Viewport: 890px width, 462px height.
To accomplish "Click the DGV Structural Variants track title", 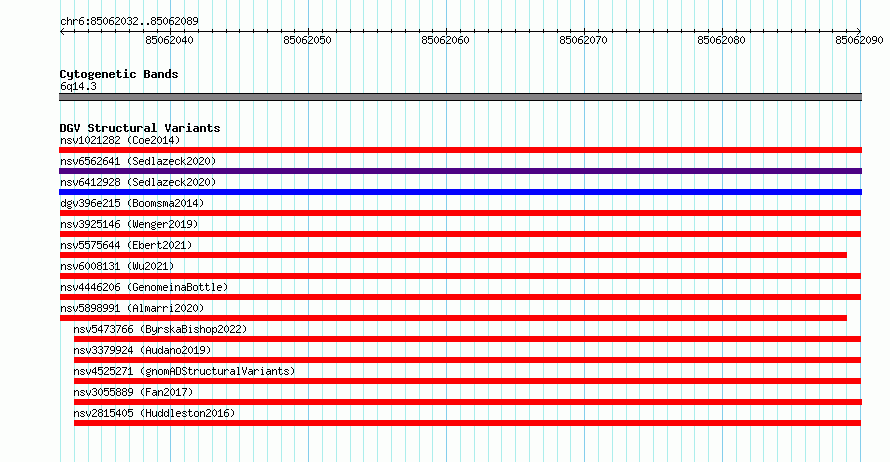I will pos(140,128).
